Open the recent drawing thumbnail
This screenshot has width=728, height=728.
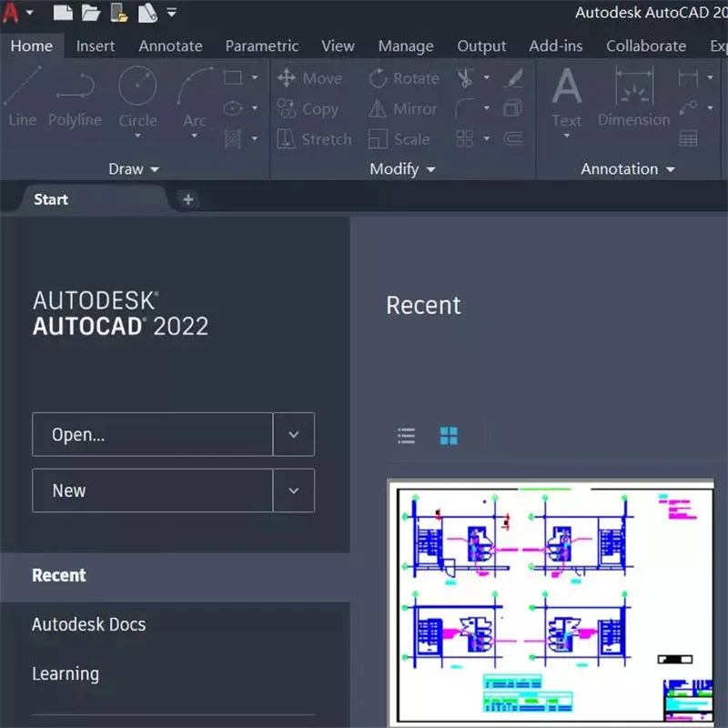tap(551, 599)
